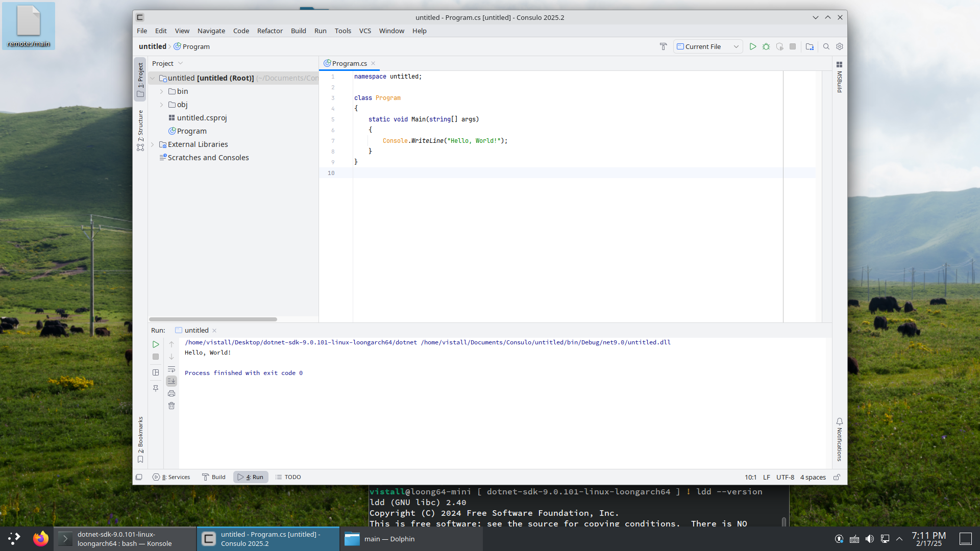Click the untitled breadcrumb in navigation bar

click(x=152, y=46)
